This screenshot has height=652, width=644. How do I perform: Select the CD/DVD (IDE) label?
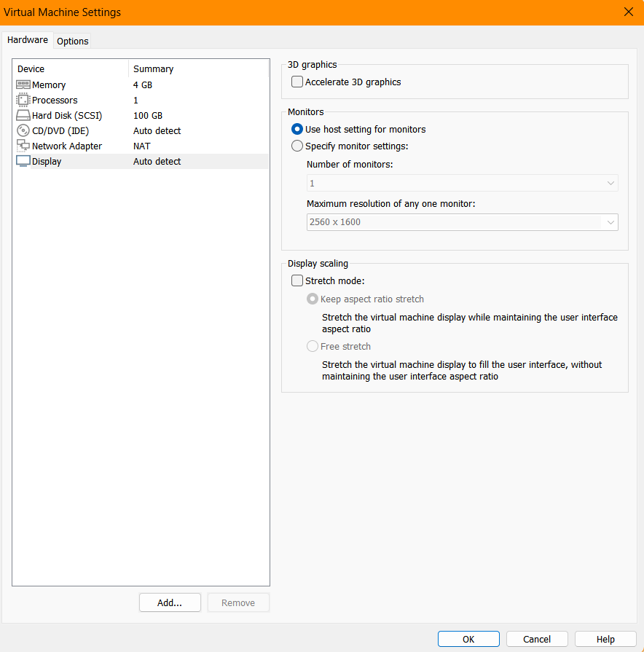pyautogui.click(x=60, y=131)
